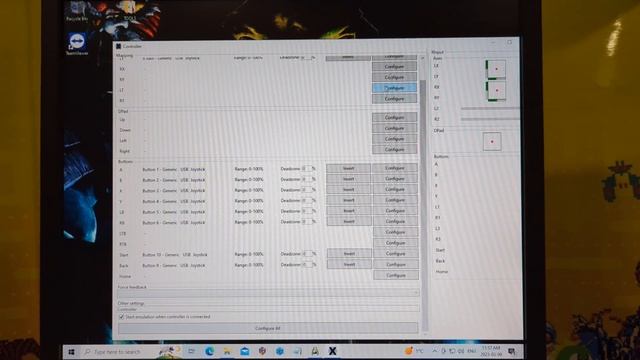Click the Deadzone field for button A
640x360 pixels.
click(307, 168)
